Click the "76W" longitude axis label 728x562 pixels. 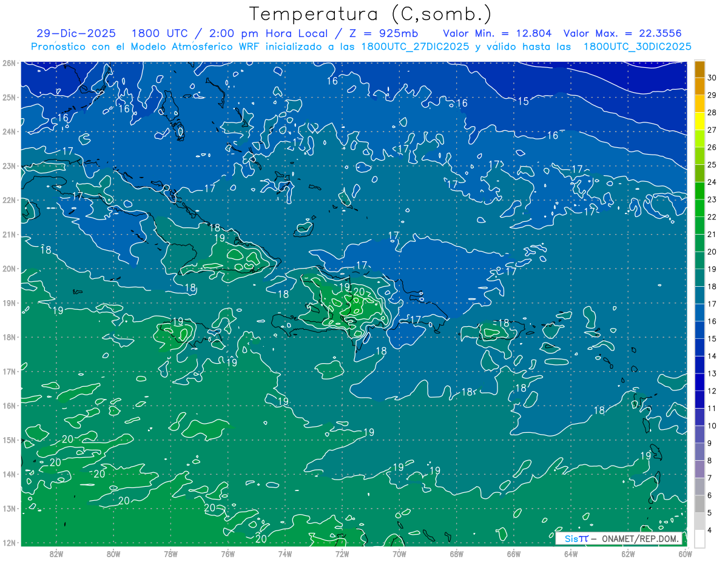point(227,554)
